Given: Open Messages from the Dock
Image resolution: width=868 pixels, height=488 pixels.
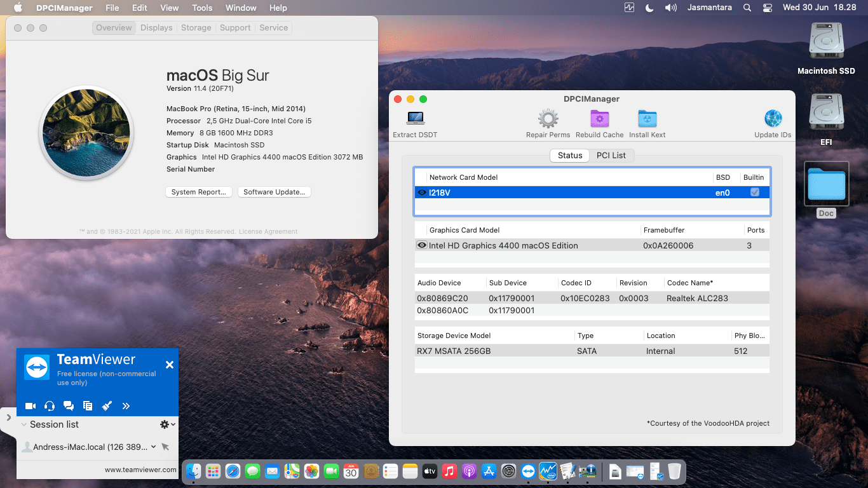Looking at the screenshot, I should (253, 471).
